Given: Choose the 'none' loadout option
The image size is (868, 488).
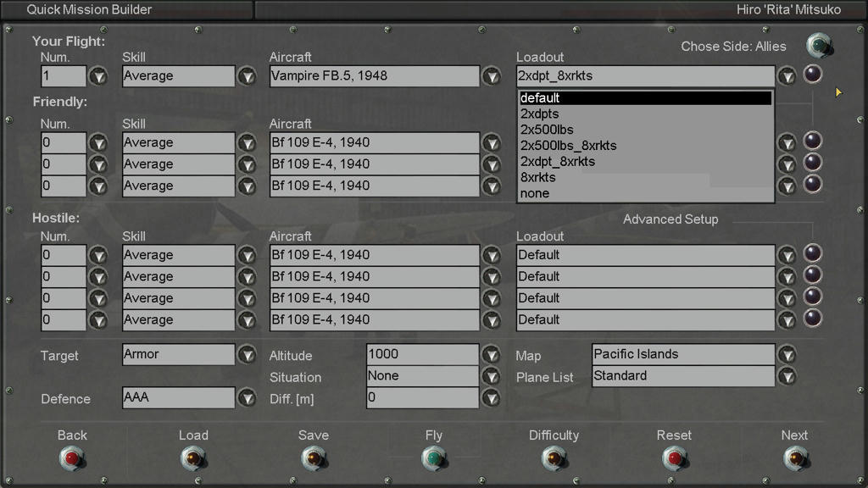Looking at the screenshot, I should (x=535, y=193).
